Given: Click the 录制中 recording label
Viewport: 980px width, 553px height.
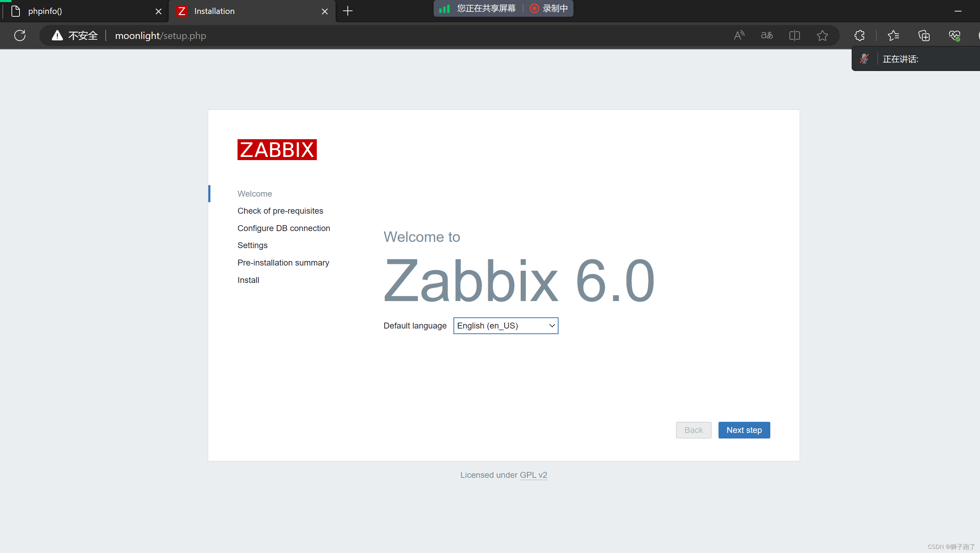Looking at the screenshot, I should tap(555, 8).
